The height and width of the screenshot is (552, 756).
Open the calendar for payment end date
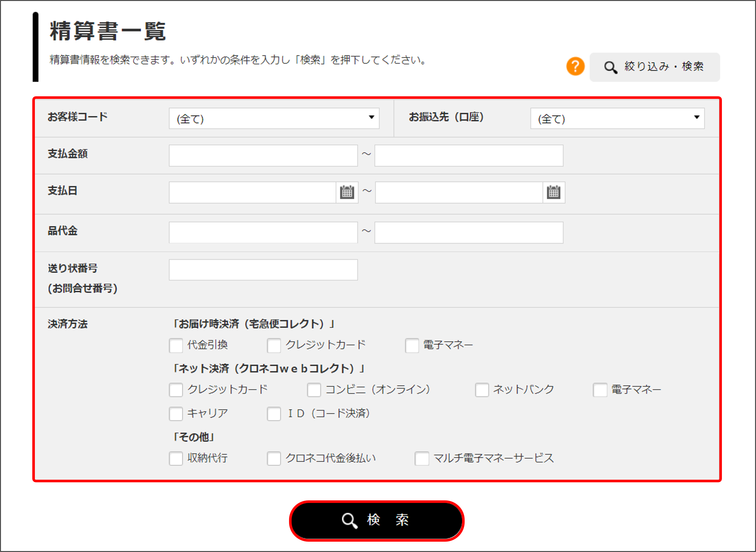[x=554, y=192]
